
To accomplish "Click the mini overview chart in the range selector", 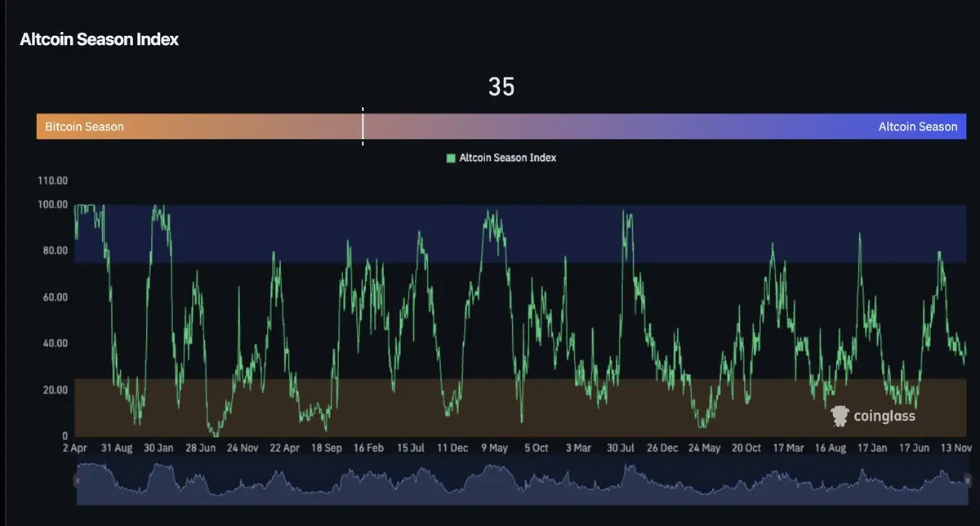I will point(522,479).
